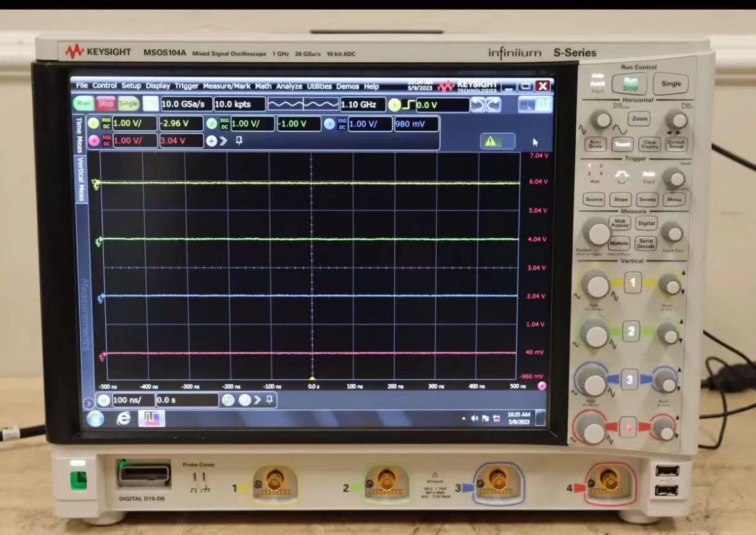Open the Demos menu
The width and height of the screenshot is (756, 535).
click(348, 87)
